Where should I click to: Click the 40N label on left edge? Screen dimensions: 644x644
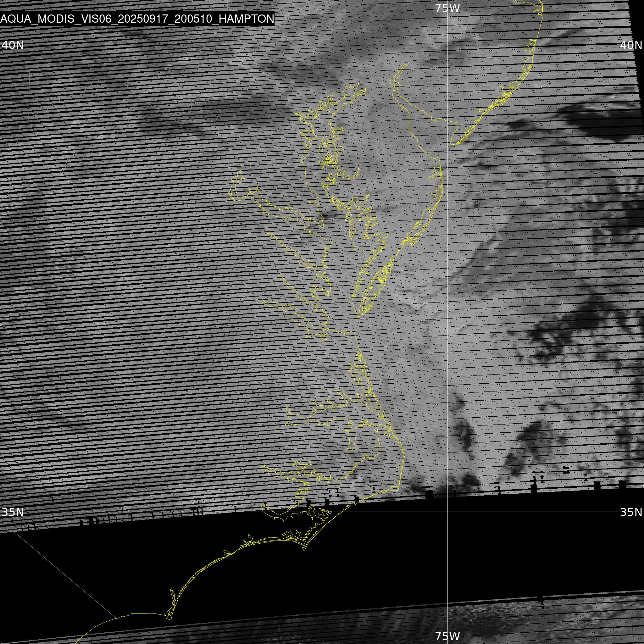click(x=13, y=45)
